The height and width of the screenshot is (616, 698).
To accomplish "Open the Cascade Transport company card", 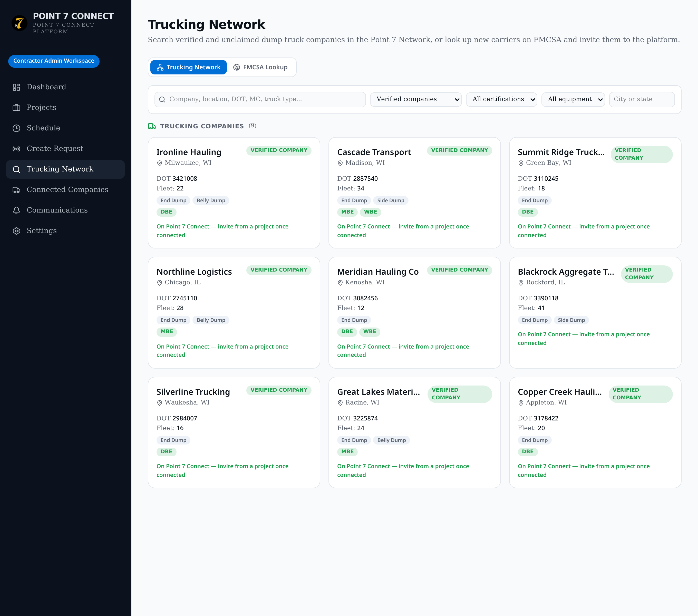I will (x=414, y=193).
